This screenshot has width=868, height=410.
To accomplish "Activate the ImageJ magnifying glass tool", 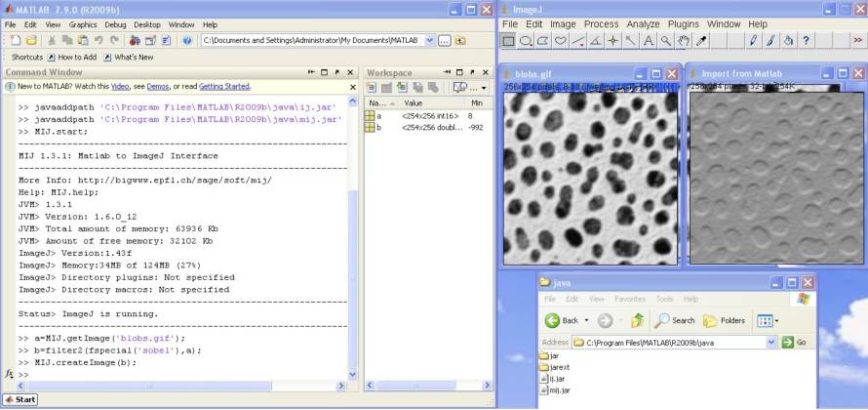I will point(665,41).
